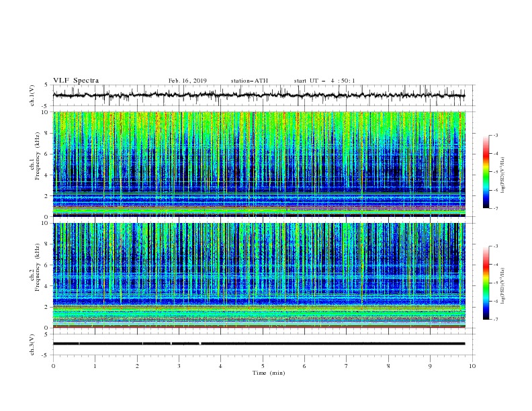Click the log(PSD) label by ch.1 colorbar
Screen dimensions: 532x411
(x=502, y=175)
